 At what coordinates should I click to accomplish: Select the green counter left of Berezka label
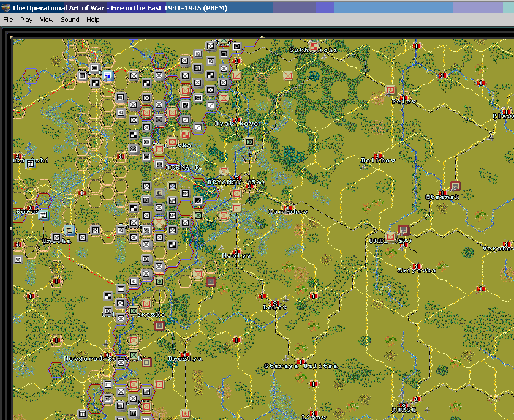pos(134,310)
